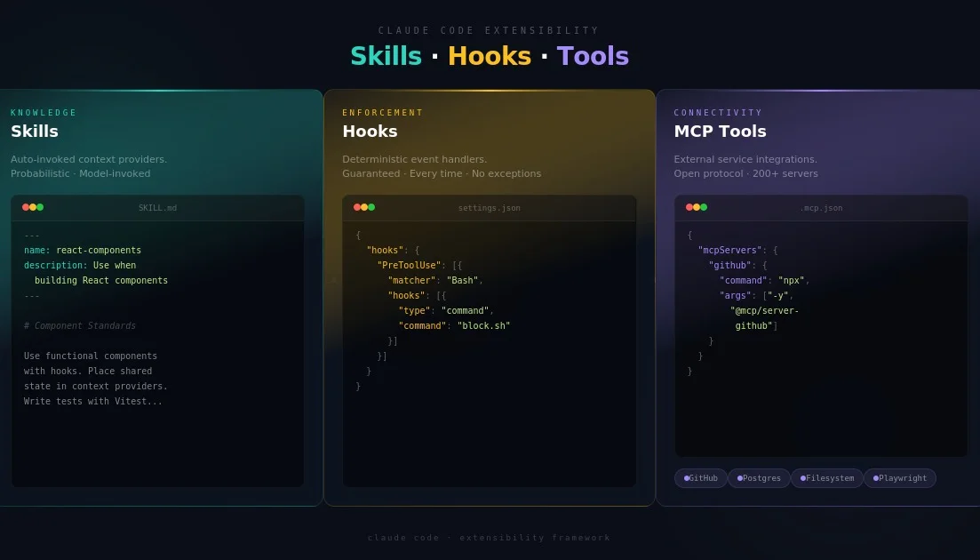The height and width of the screenshot is (560, 980).
Task: Click "Guaranteed · Every time · No exceptions"
Action: point(442,173)
